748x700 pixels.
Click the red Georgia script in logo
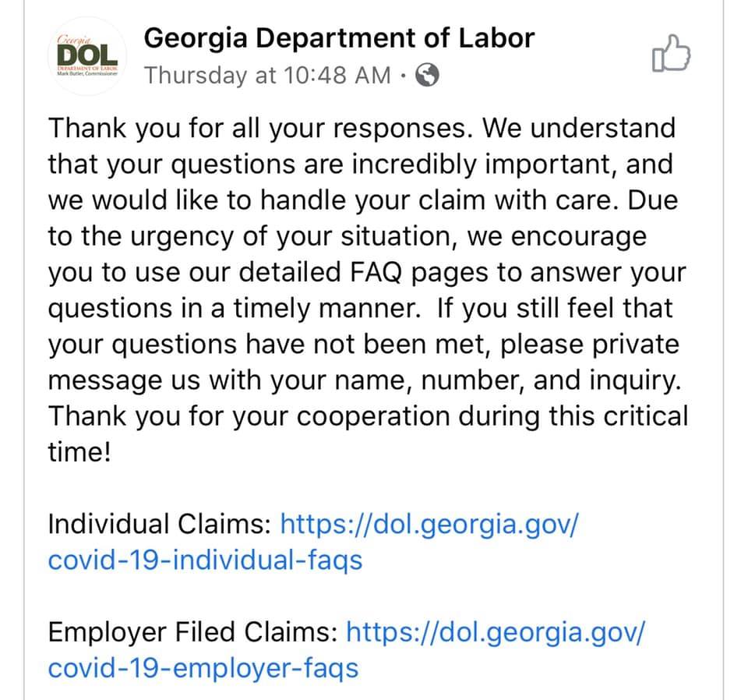[x=72, y=39]
